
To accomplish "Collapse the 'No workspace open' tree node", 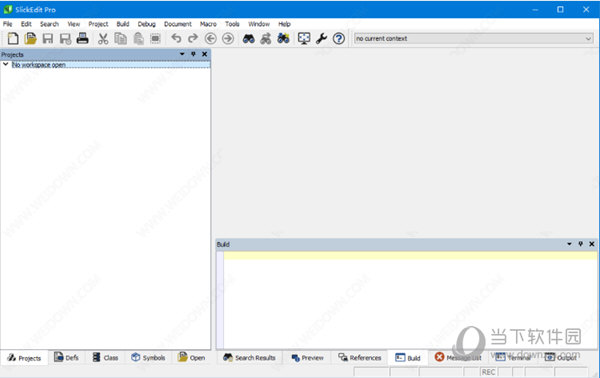I will 5,65.
